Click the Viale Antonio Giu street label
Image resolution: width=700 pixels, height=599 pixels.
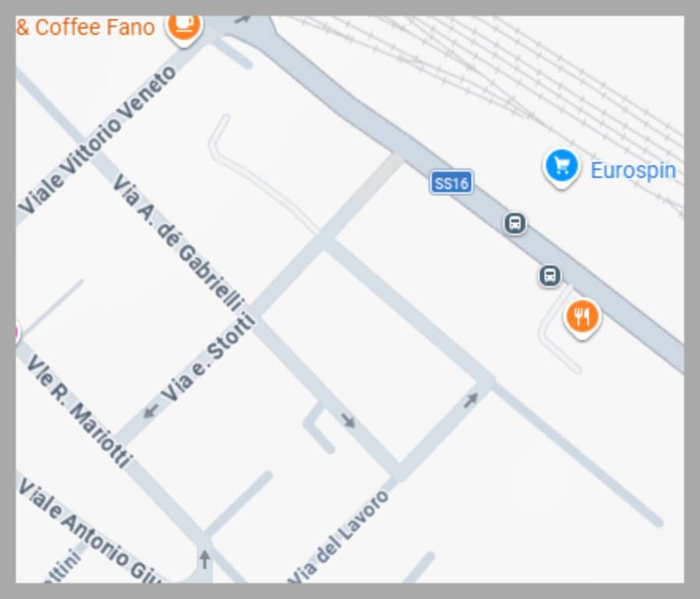coord(90,532)
